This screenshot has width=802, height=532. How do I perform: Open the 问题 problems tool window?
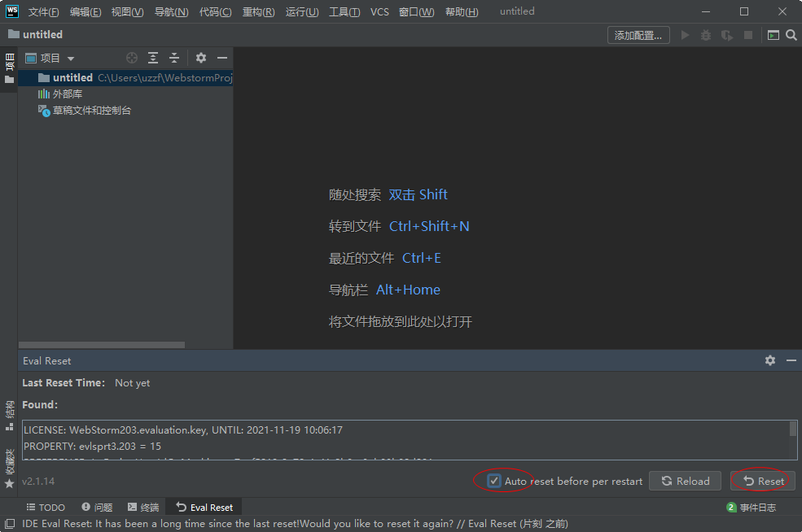point(97,508)
